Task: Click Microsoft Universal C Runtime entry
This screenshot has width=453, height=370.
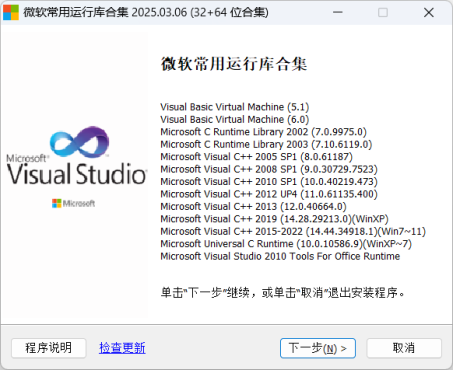Action: [x=286, y=244]
